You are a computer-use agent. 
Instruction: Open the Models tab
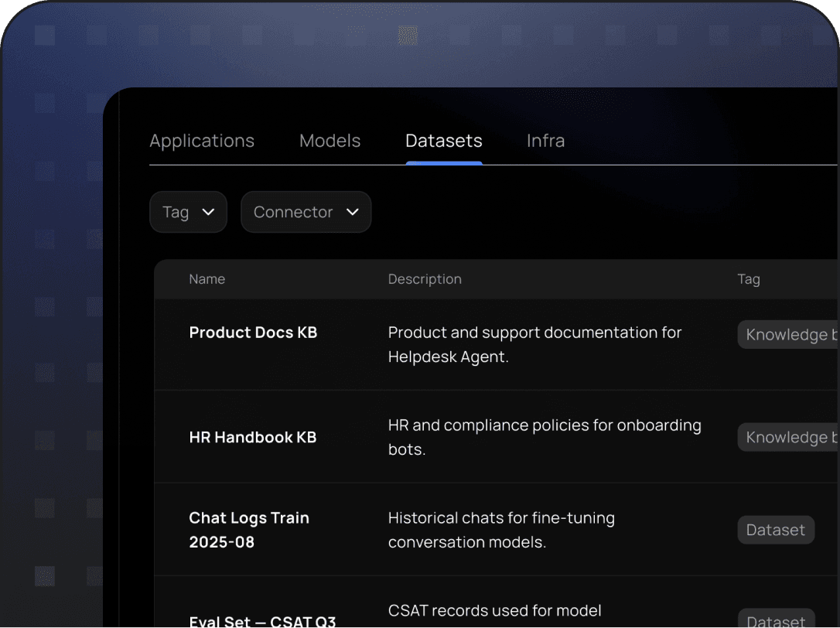tap(330, 141)
